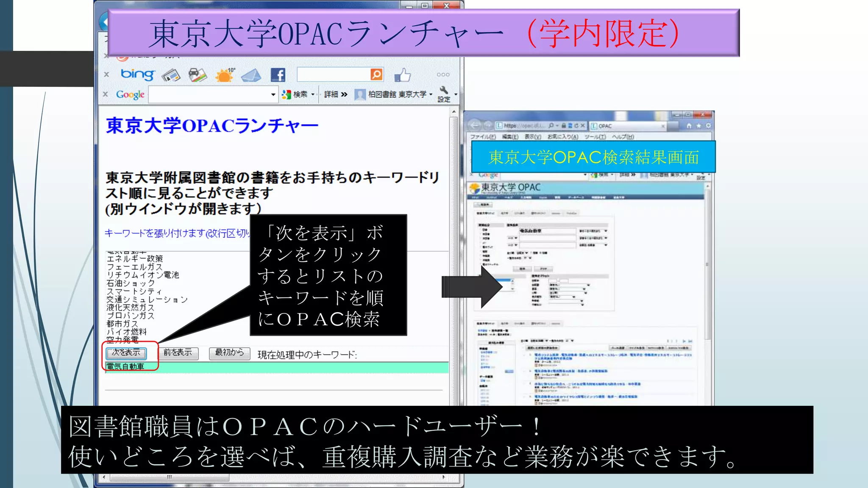Image resolution: width=868 pixels, height=488 pixels.
Task: Click the Home icon in OPAC window
Action: click(689, 126)
